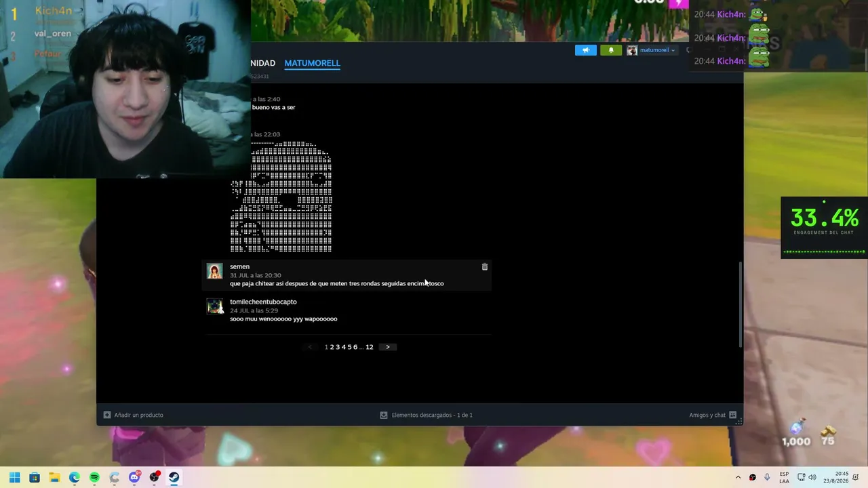Open the volume control in system tray

click(812, 477)
